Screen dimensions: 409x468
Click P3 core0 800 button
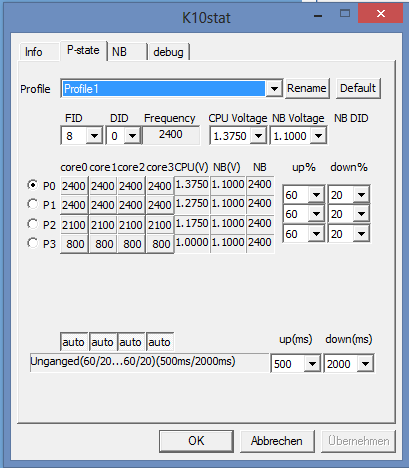[x=74, y=244]
